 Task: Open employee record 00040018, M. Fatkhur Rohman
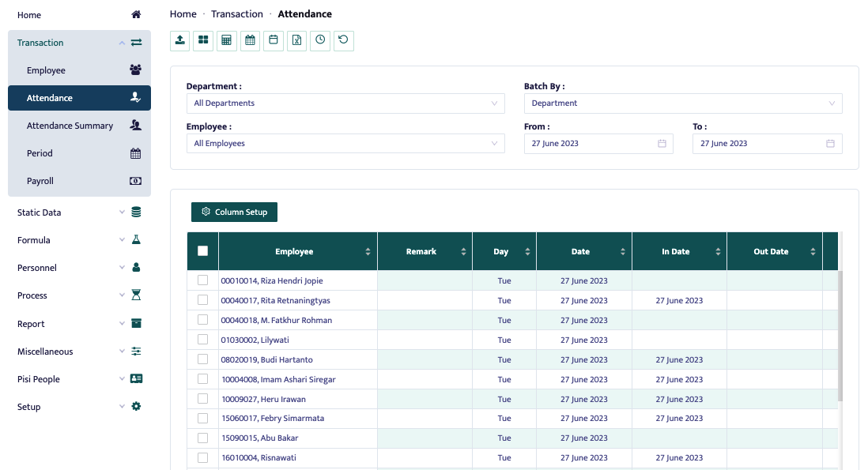[275, 320]
